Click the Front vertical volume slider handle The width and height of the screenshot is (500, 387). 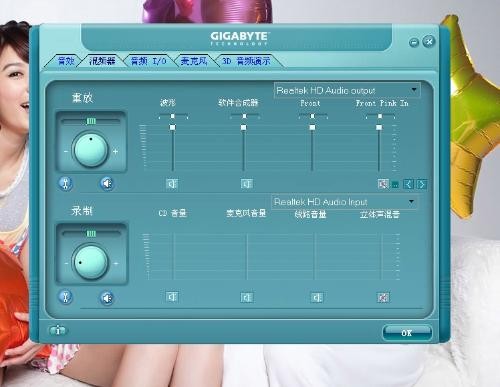click(312, 127)
